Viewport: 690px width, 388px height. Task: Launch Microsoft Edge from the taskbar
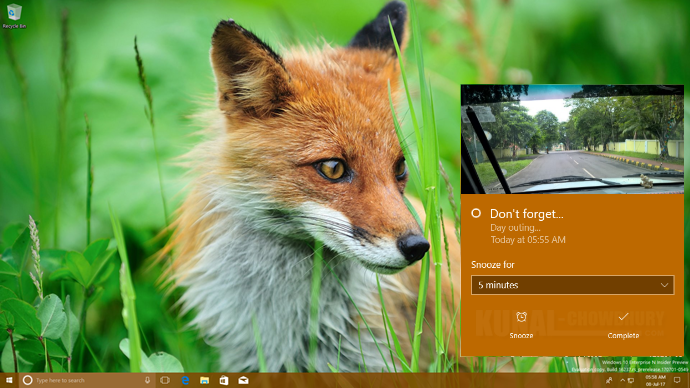pos(185,380)
